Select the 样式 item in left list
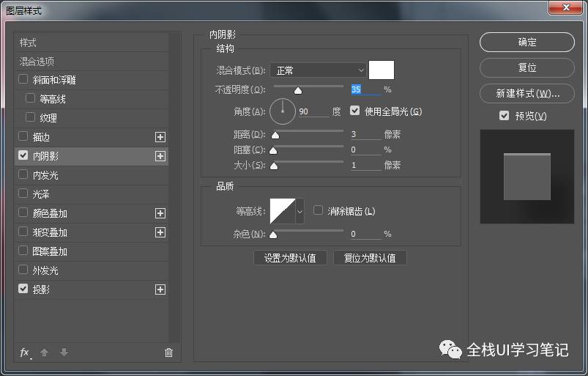This screenshot has height=376, width=588. (x=28, y=43)
